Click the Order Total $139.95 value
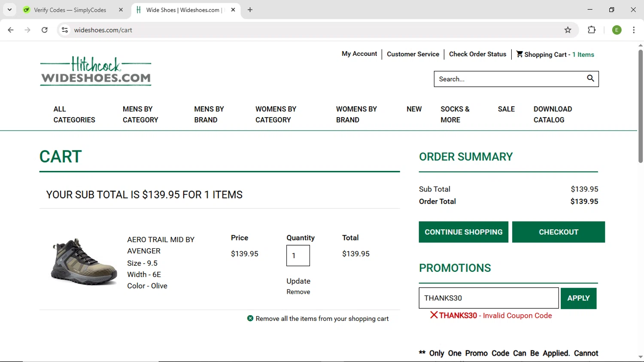Viewport: 644px width, 362px height. [584, 201]
